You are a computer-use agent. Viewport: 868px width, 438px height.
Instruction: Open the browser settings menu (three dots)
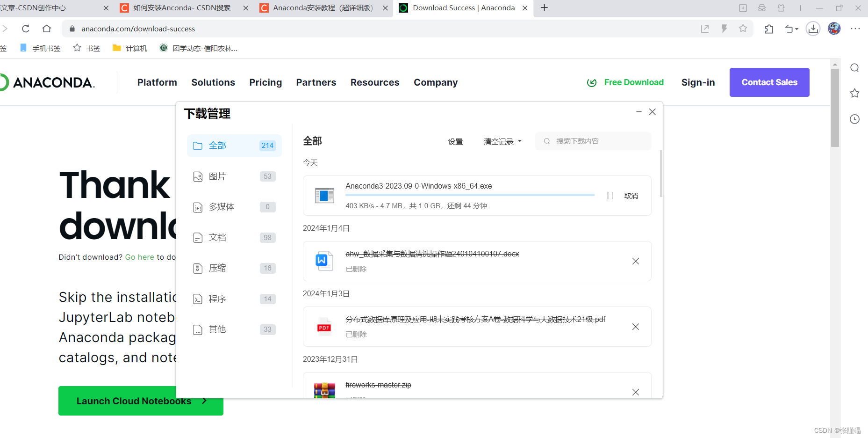pyautogui.click(x=855, y=29)
